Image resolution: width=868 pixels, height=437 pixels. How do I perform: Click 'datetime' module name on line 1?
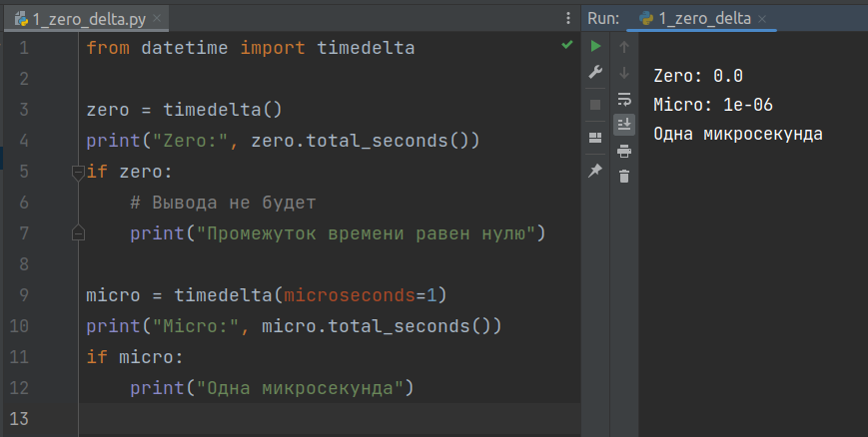185,48
